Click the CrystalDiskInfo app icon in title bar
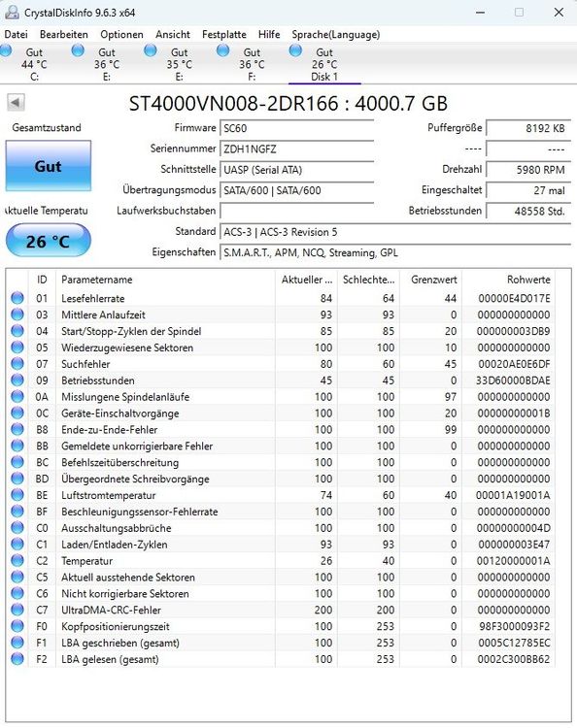 pos(12,12)
